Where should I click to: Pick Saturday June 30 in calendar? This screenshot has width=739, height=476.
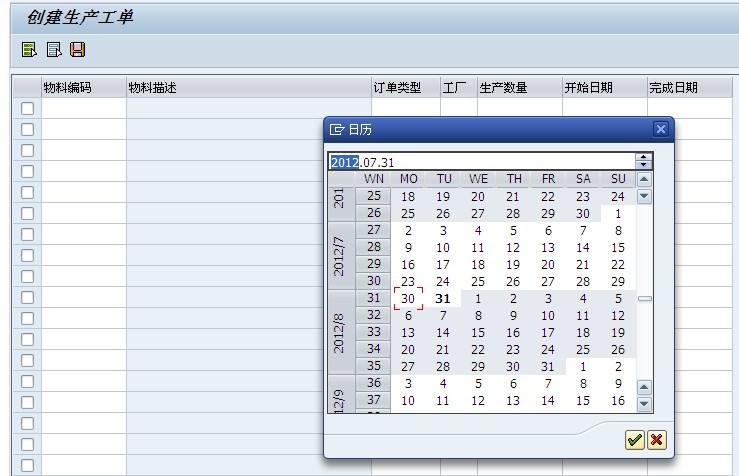(x=583, y=213)
